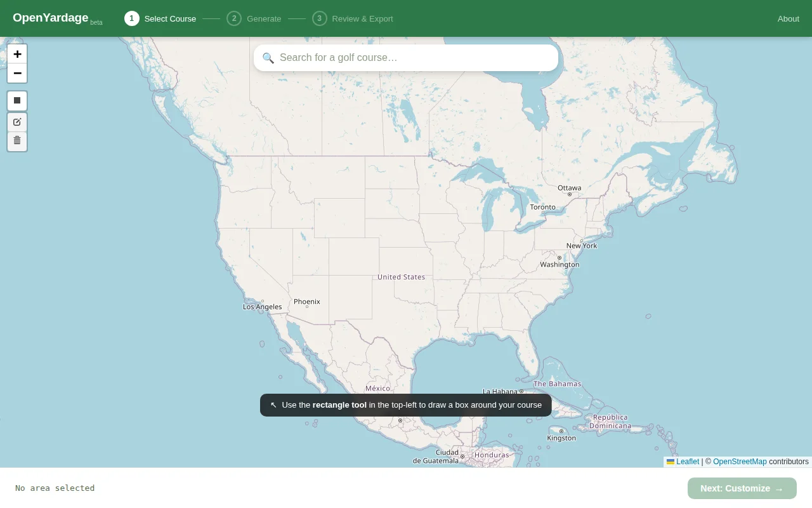Click The Bahamas map label
Viewport: 812px width, 508px height.
coord(557,384)
